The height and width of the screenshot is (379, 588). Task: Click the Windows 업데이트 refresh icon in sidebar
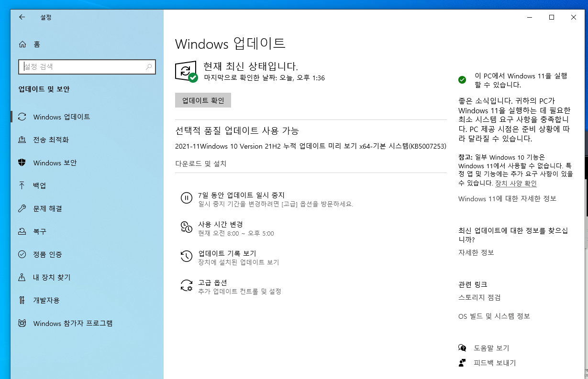[x=22, y=117]
